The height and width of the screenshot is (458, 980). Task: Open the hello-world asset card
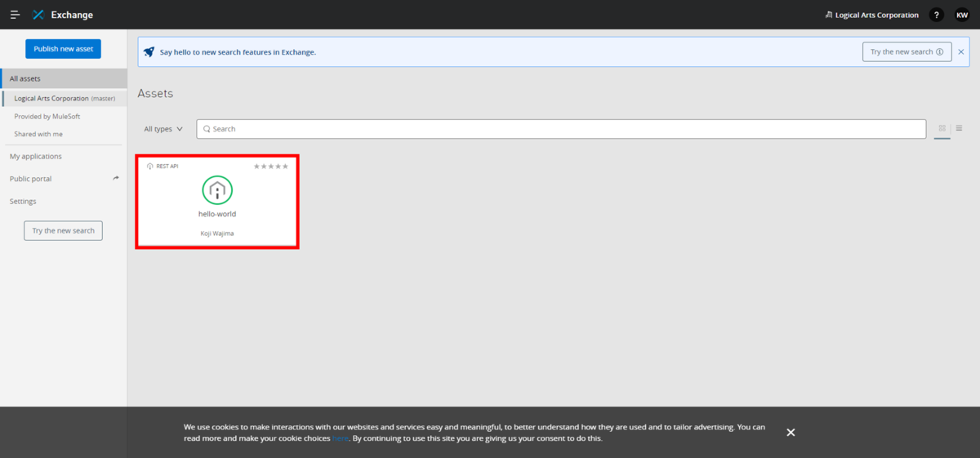[x=217, y=201]
